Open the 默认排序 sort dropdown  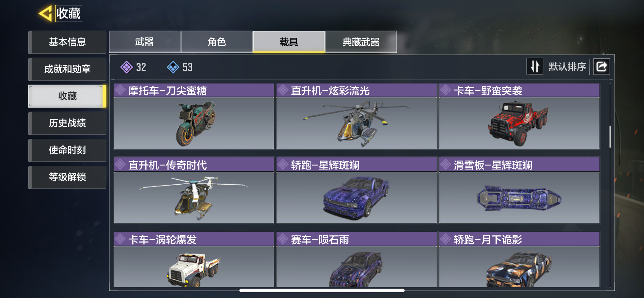coord(567,67)
